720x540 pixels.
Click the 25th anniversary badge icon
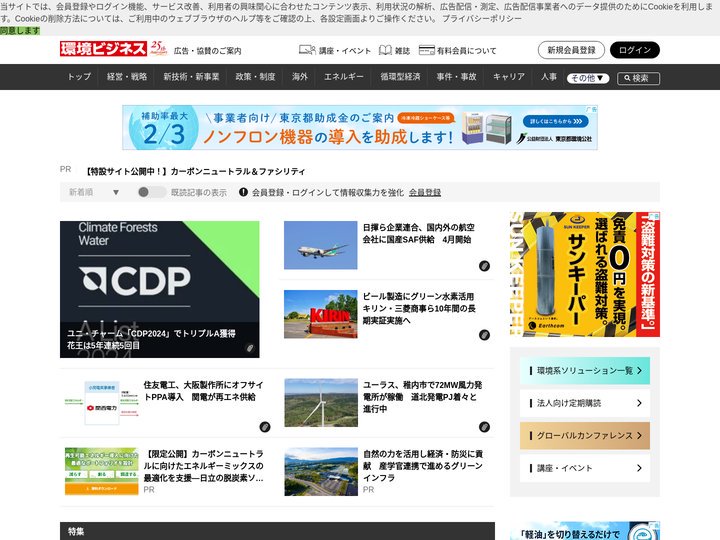pyautogui.click(x=158, y=48)
